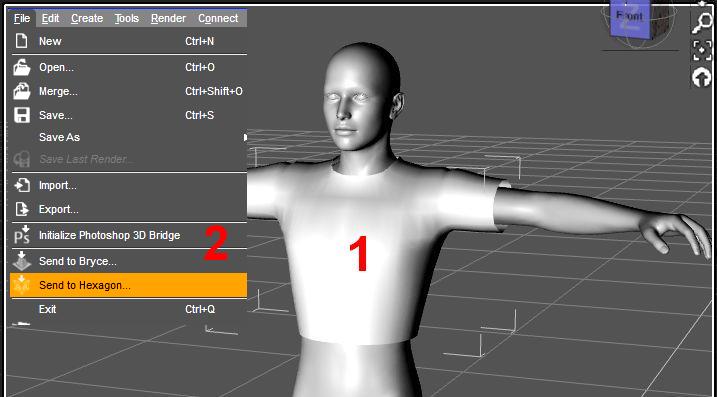Click the Send to Bryce icon
Image resolution: width=717 pixels, height=397 pixels.
tap(21, 260)
